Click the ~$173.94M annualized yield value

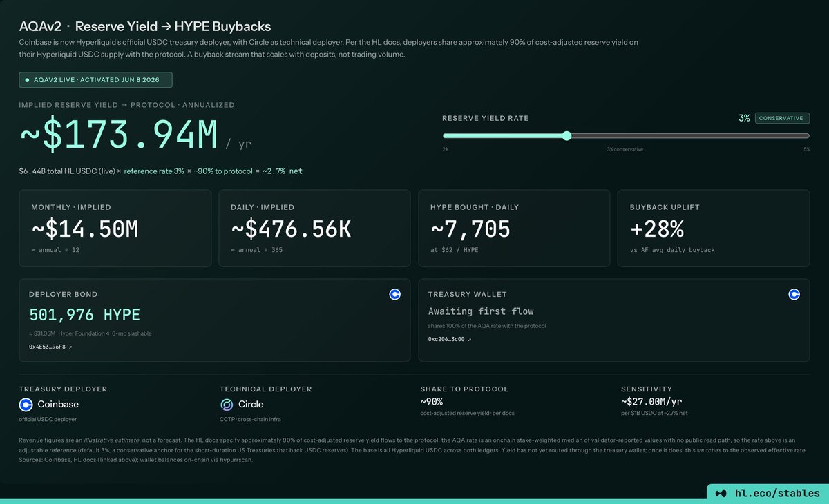pos(119,136)
